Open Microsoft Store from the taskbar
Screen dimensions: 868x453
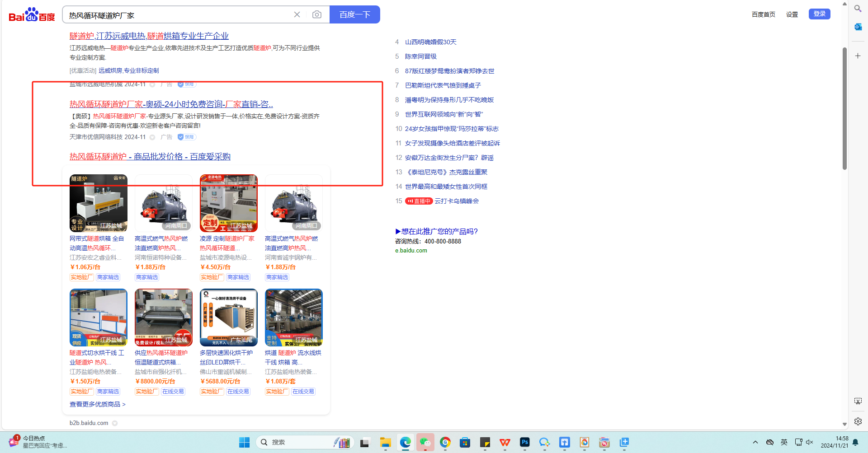tap(465, 442)
